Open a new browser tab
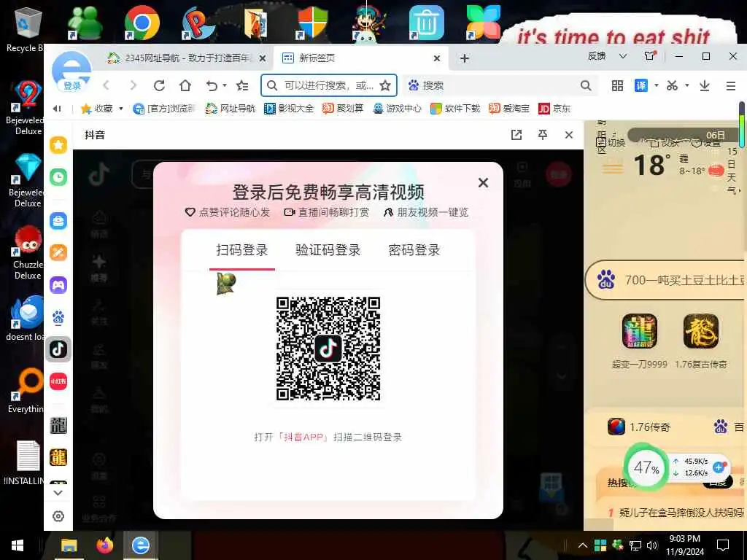Viewport: 747px width, 560px height. (x=465, y=58)
